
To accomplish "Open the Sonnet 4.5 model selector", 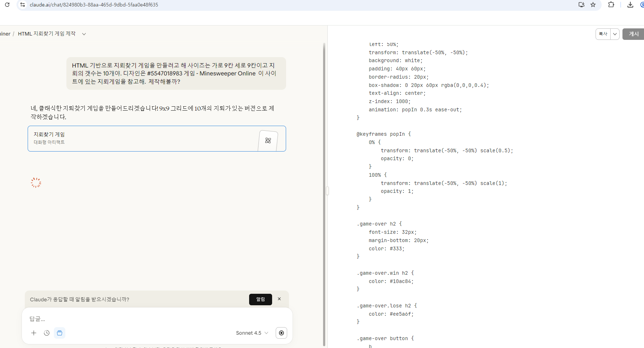I will point(252,333).
